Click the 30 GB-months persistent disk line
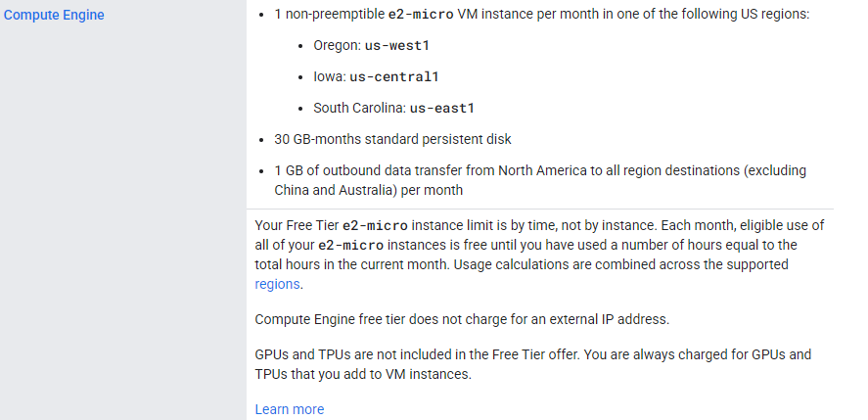 pyautogui.click(x=392, y=139)
